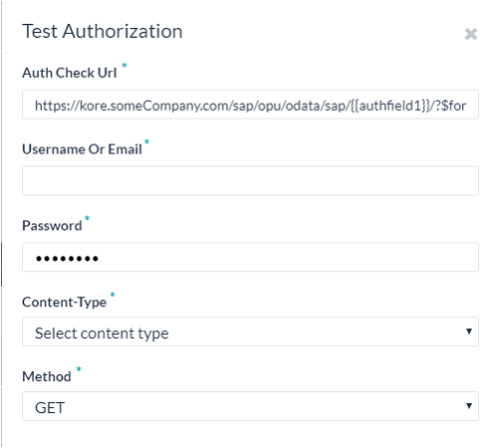Click the Content-Type dropdown arrow
Viewport: 500px width, 448px height.
[469, 332]
